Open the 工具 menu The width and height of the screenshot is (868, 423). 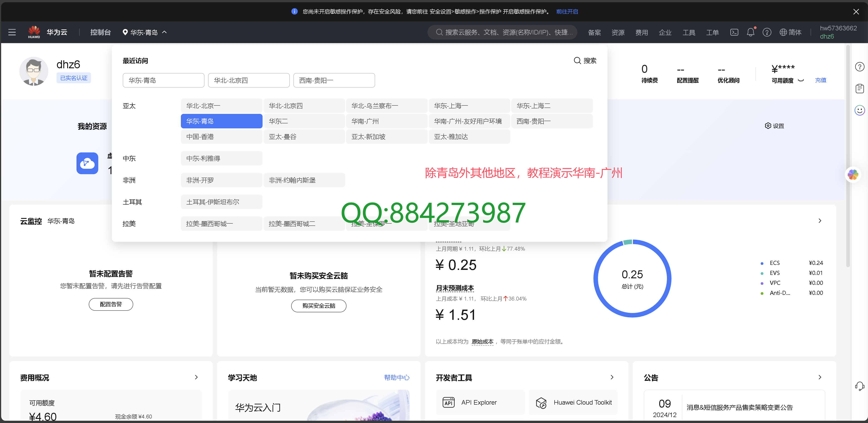coord(689,32)
